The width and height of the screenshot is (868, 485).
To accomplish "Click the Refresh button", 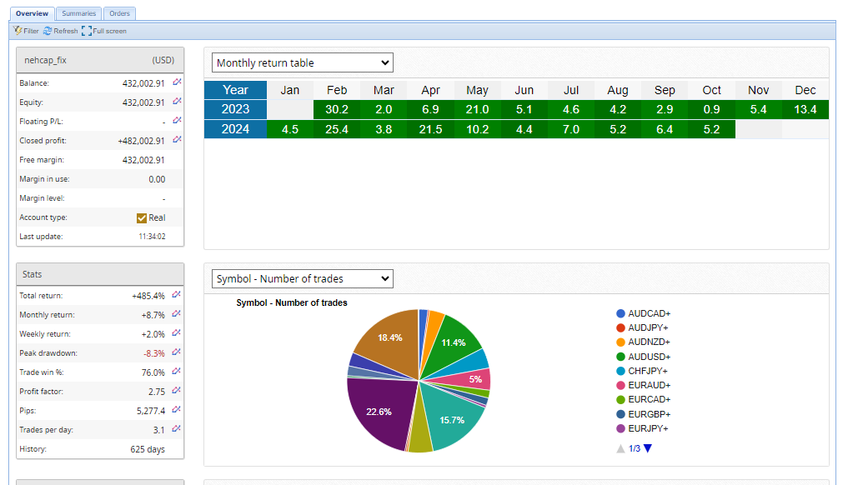I will coord(60,31).
